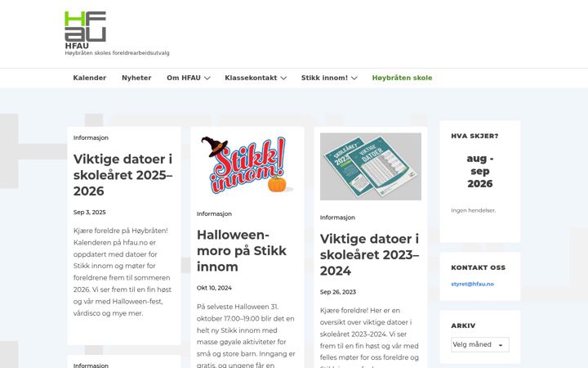The height and width of the screenshot is (368, 588).
Task: Click the aug - sep 2026 calendar heading
Action: coord(480,171)
